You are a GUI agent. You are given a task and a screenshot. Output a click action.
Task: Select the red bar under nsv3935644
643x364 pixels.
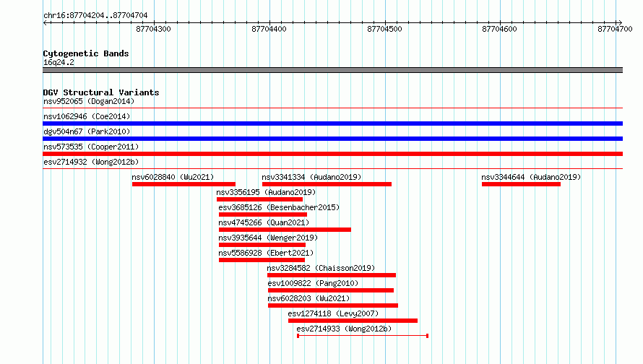262,245
